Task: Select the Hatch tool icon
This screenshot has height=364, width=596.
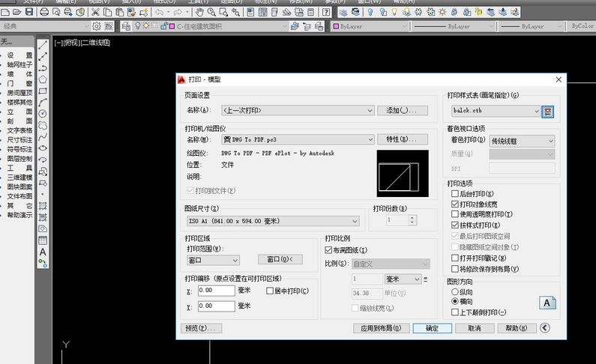Action: pyautogui.click(x=43, y=206)
